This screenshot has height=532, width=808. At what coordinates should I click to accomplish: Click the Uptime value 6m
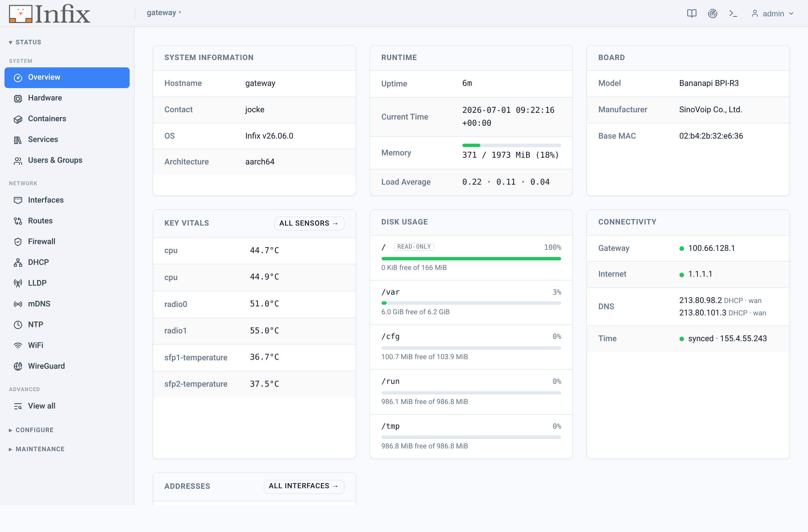pos(467,83)
